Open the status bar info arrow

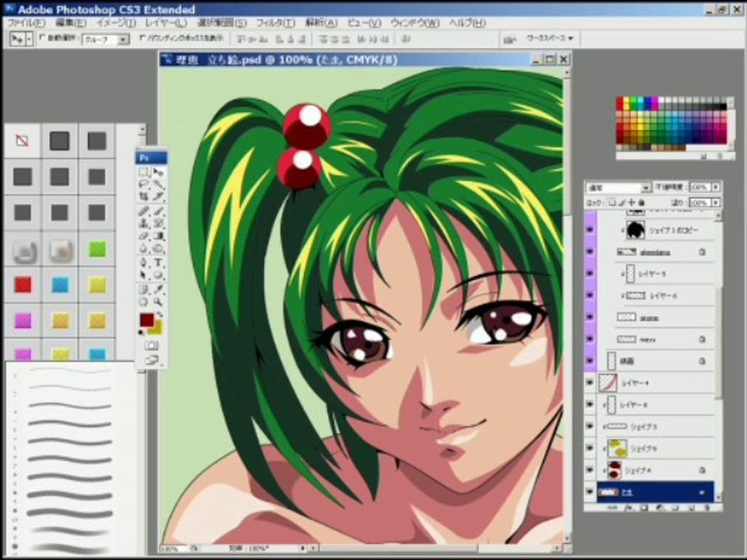click(x=302, y=548)
